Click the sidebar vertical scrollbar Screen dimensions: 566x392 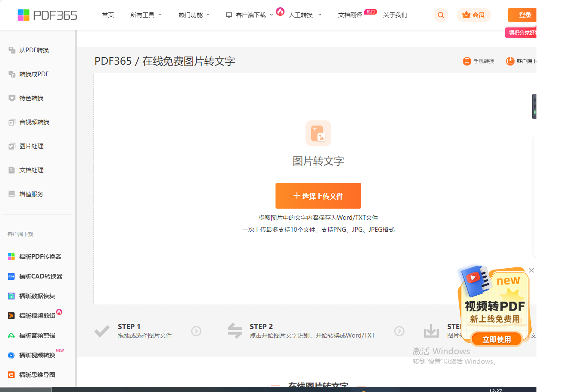(76, 208)
